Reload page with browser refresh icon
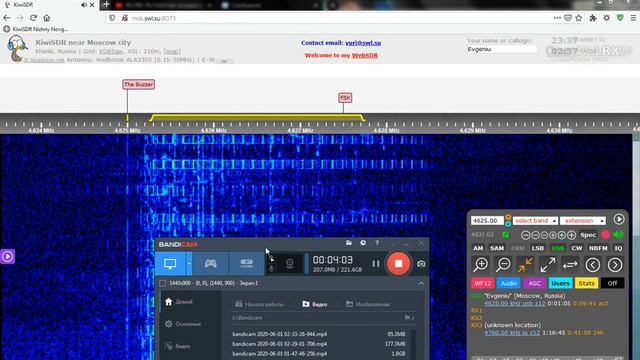The image size is (640, 360). 33,18
